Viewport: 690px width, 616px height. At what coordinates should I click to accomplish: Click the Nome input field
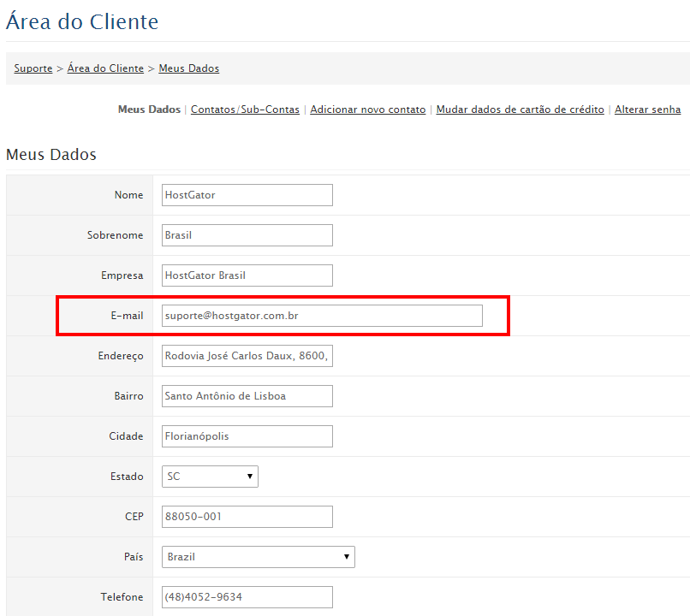[x=247, y=194]
